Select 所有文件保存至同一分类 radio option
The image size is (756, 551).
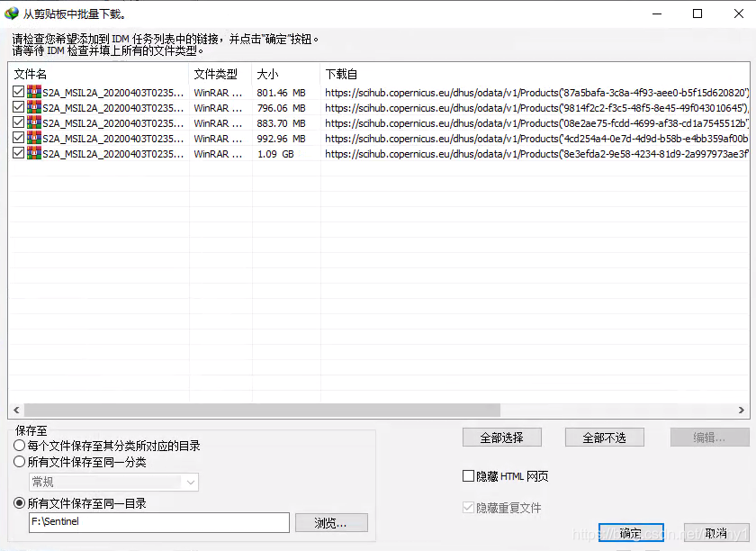coord(19,462)
